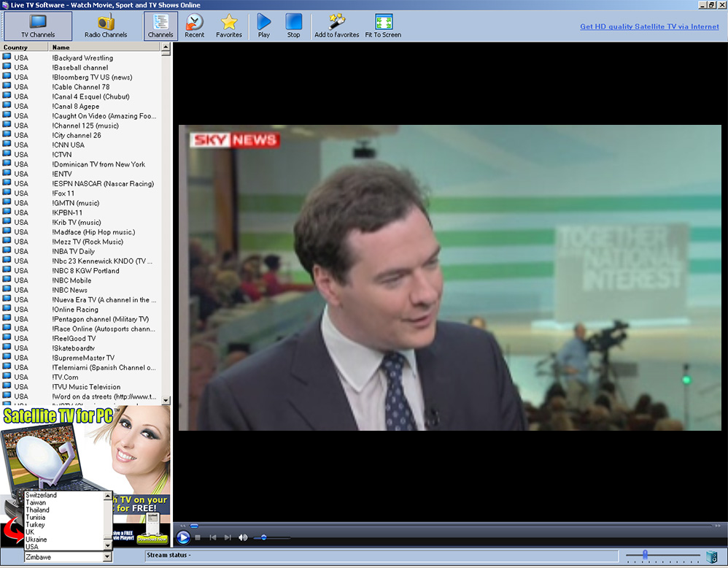
Task: Click TV icon beside !NBA TV Daily
Action: 7,250
